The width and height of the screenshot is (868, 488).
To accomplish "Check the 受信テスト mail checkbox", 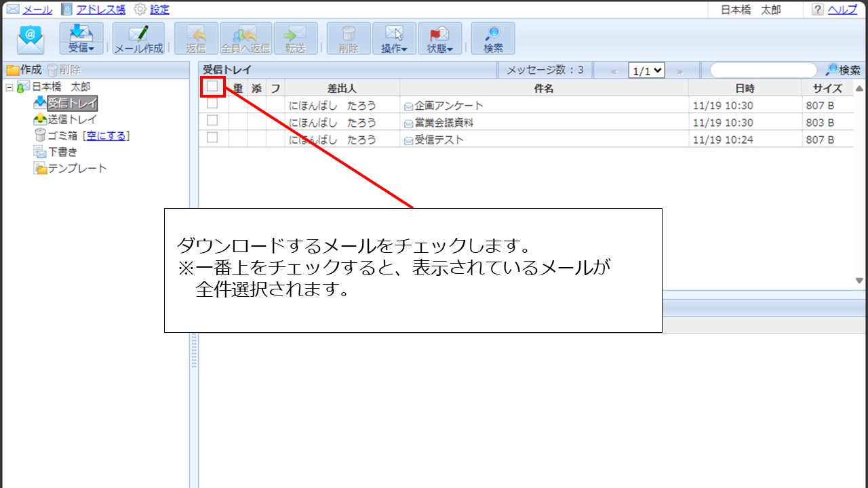I will click(x=212, y=138).
